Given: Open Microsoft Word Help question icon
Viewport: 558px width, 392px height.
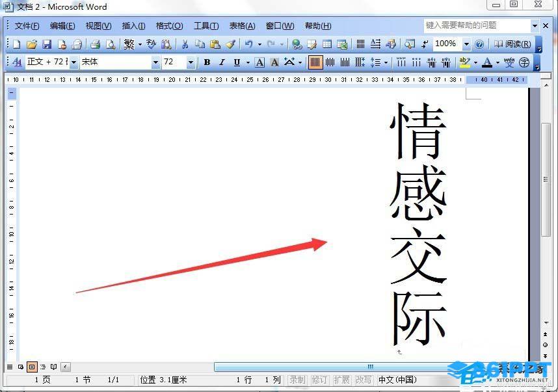Looking at the screenshot, I should (x=479, y=44).
